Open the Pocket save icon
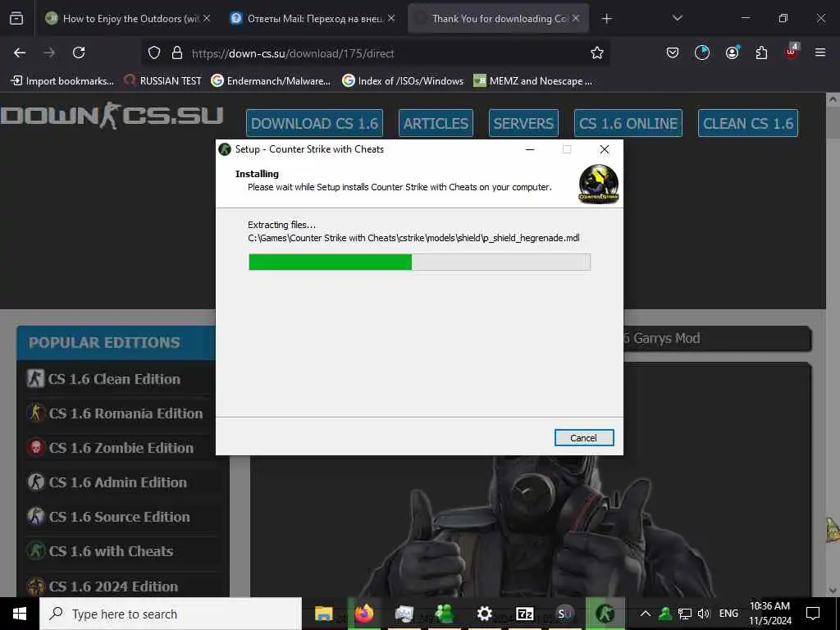The width and height of the screenshot is (840, 630). coord(673,52)
